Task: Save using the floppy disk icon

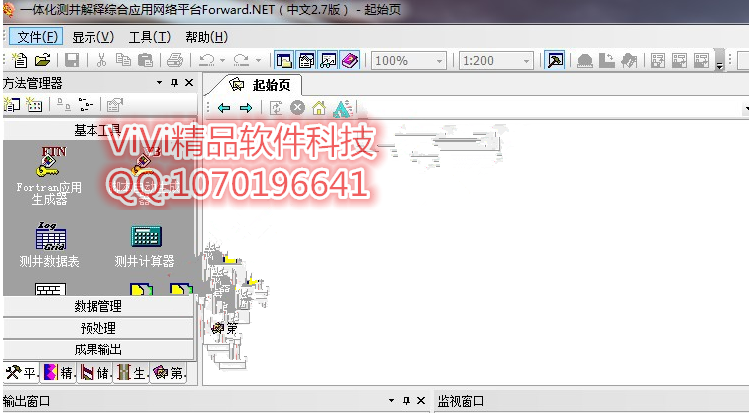Action: point(72,60)
